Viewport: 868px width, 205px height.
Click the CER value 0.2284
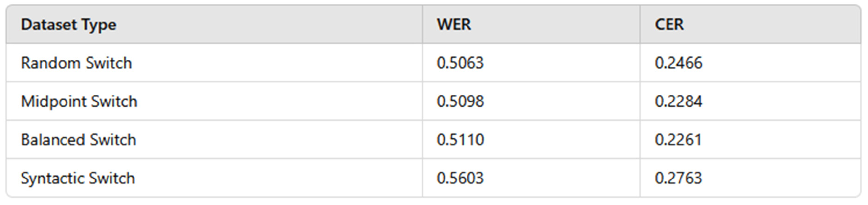678,102
